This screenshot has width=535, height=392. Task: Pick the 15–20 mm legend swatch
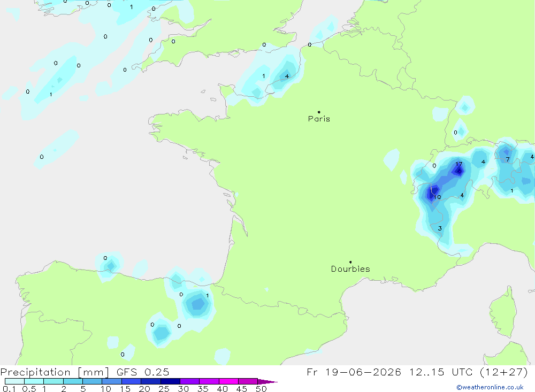coord(132,381)
